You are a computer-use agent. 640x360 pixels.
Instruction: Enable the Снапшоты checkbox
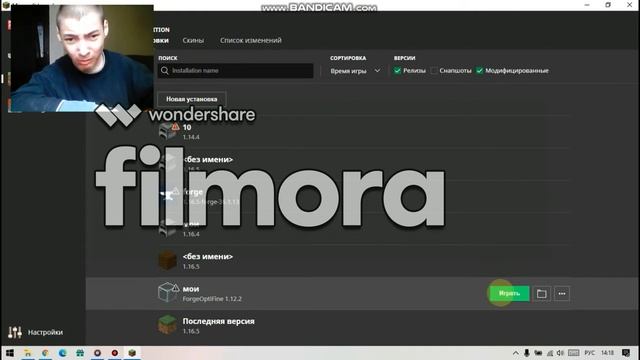click(434, 71)
